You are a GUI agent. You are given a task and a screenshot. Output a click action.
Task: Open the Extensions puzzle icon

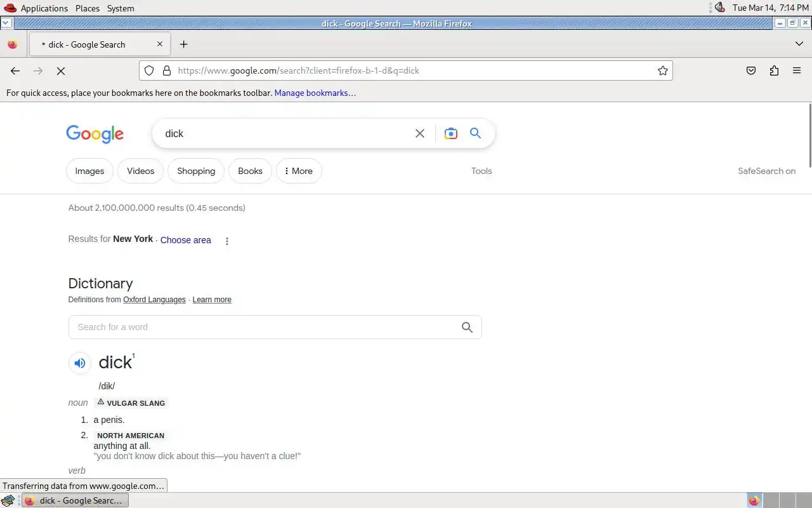pos(774,70)
